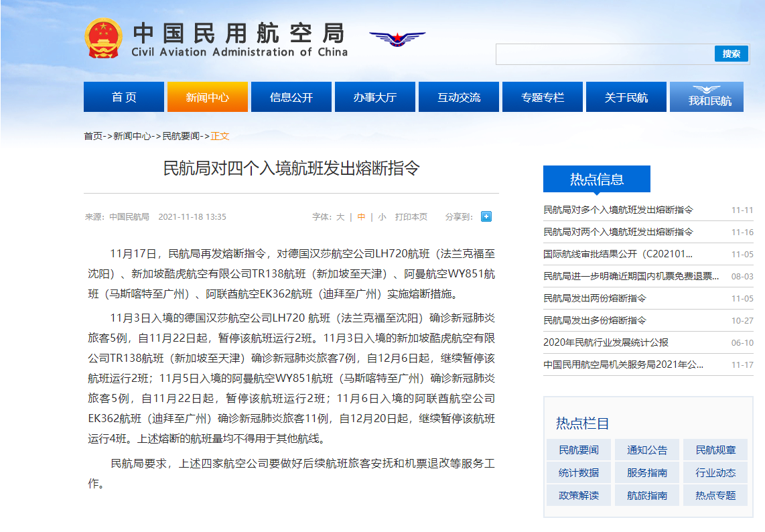Select the 互动交流 navigation tab
Image resolution: width=765 pixels, height=532 pixels.
point(459,97)
